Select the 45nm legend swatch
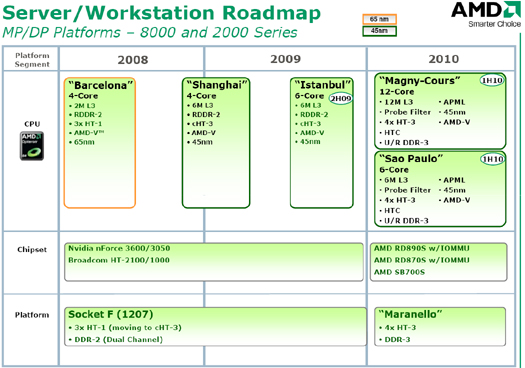The image size is (525, 368). 379,31
